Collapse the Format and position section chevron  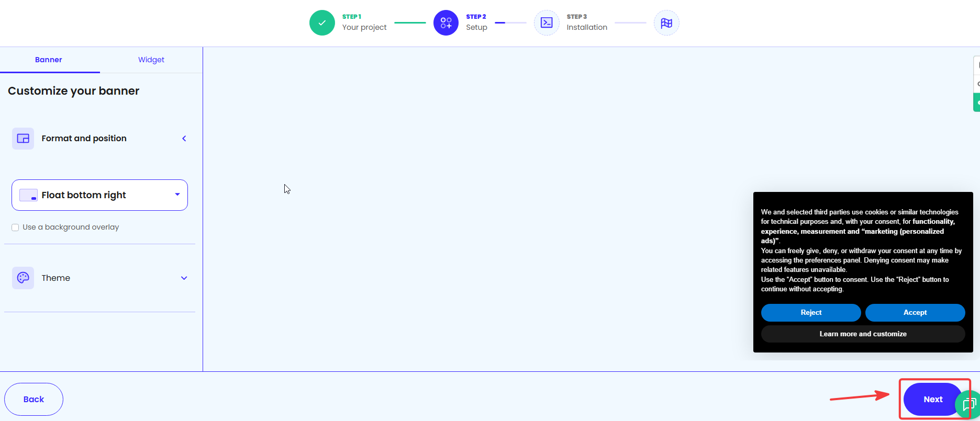(184, 139)
